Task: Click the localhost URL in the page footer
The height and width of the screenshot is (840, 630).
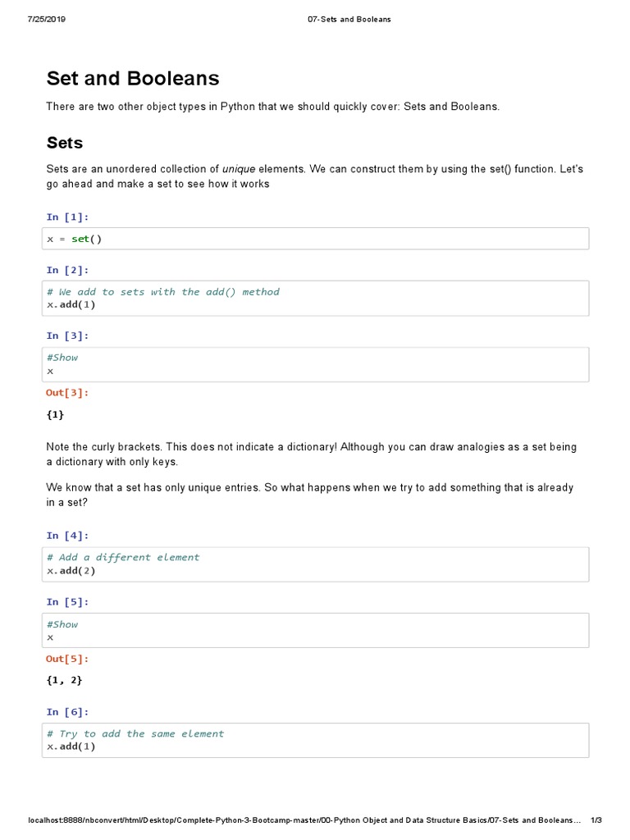Action: click(x=304, y=820)
